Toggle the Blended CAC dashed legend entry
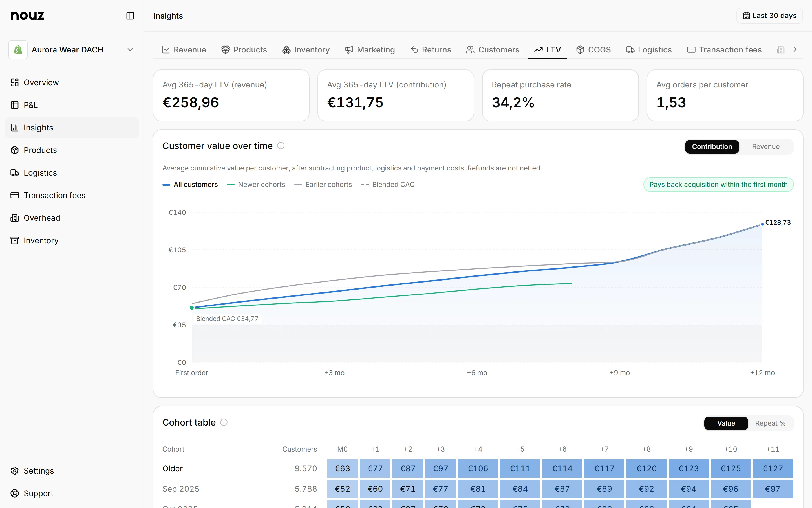Image resolution: width=812 pixels, height=508 pixels. [388, 185]
